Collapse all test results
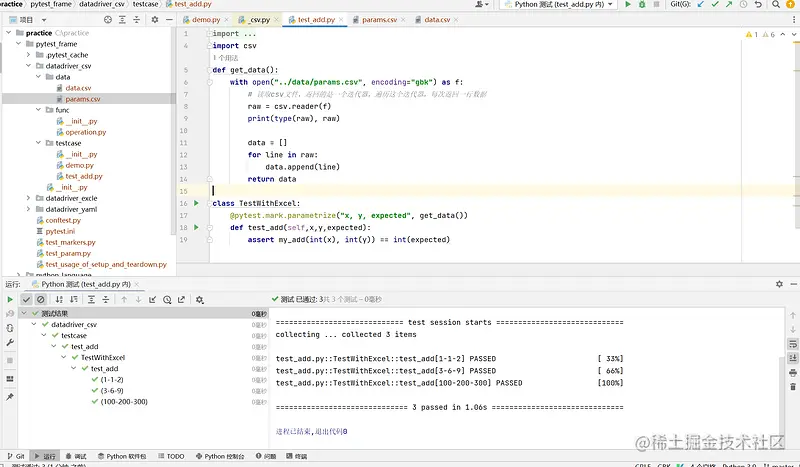 (106, 300)
